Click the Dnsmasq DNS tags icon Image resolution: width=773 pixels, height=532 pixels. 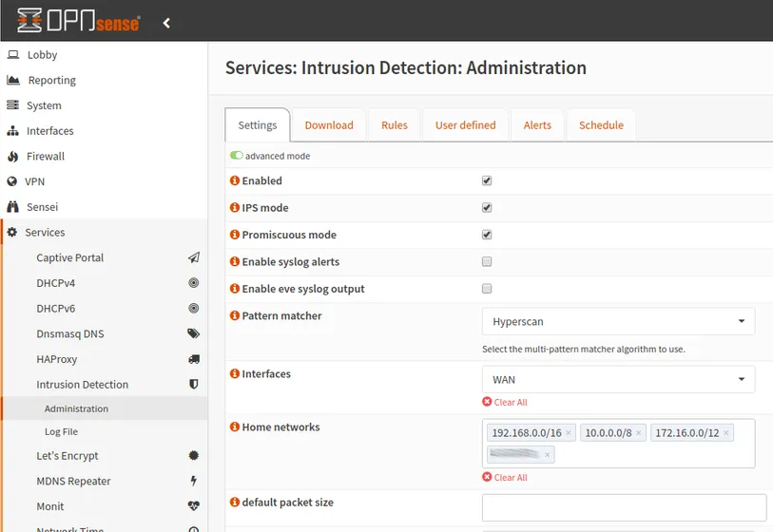pos(194,333)
